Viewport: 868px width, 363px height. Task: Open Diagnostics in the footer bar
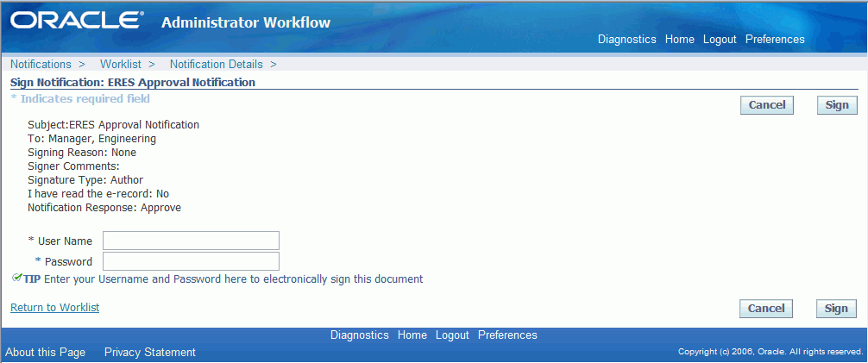coord(359,335)
